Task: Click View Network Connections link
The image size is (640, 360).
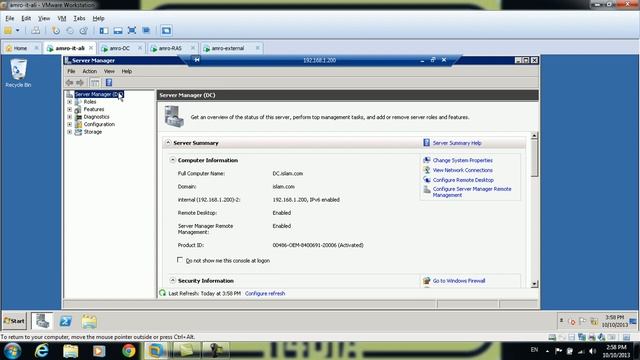Action: (462, 170)
